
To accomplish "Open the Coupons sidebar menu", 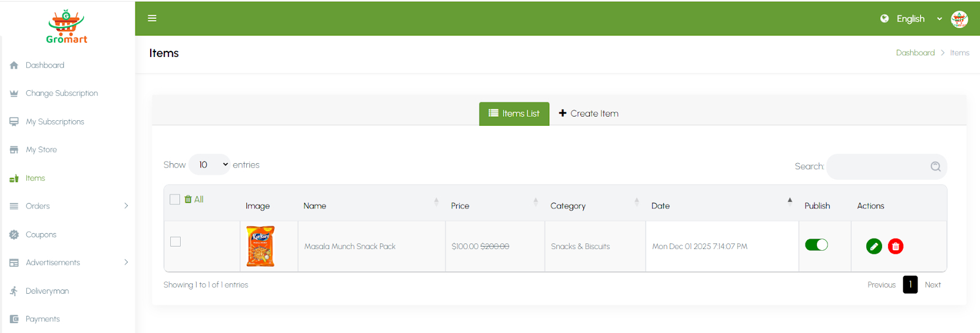I will click(x=41, y=234).
